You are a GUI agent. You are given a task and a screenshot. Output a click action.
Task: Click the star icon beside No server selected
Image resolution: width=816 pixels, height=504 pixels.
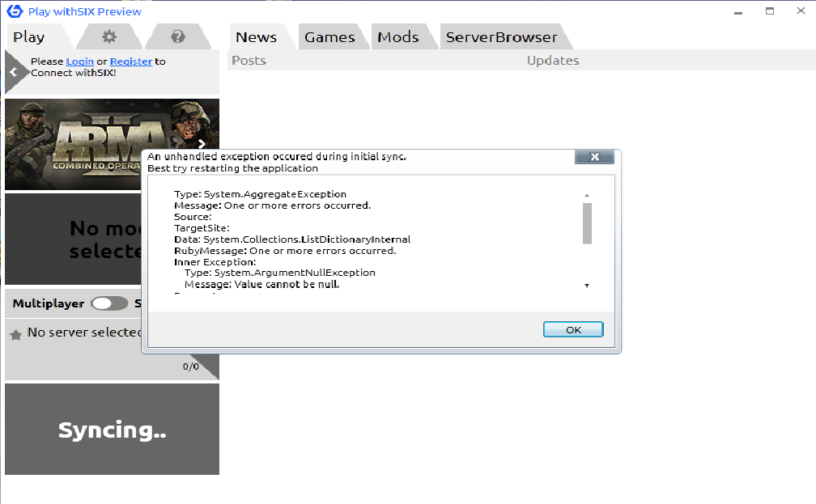coord(15,334)
